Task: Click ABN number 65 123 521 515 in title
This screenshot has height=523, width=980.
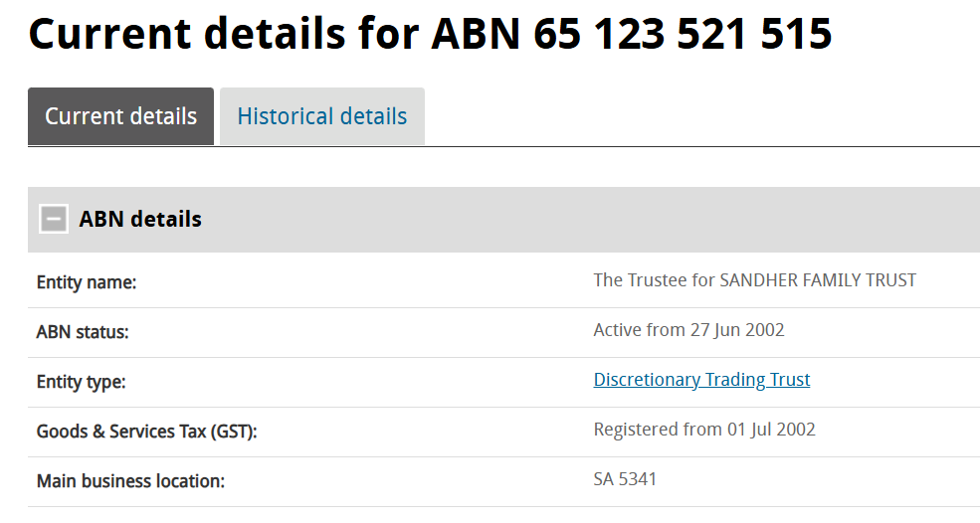Action: pyautogui.click(x=683, y=34)
